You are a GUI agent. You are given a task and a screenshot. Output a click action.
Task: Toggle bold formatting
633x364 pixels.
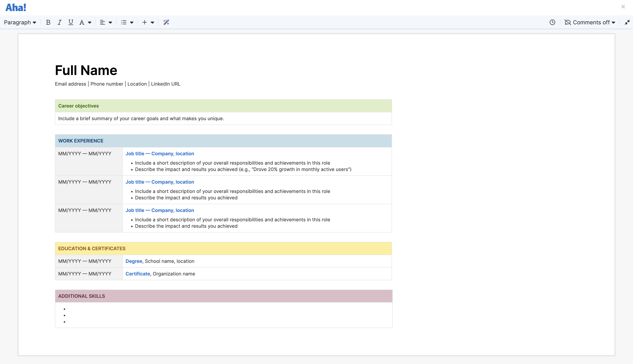pos(48,22)
